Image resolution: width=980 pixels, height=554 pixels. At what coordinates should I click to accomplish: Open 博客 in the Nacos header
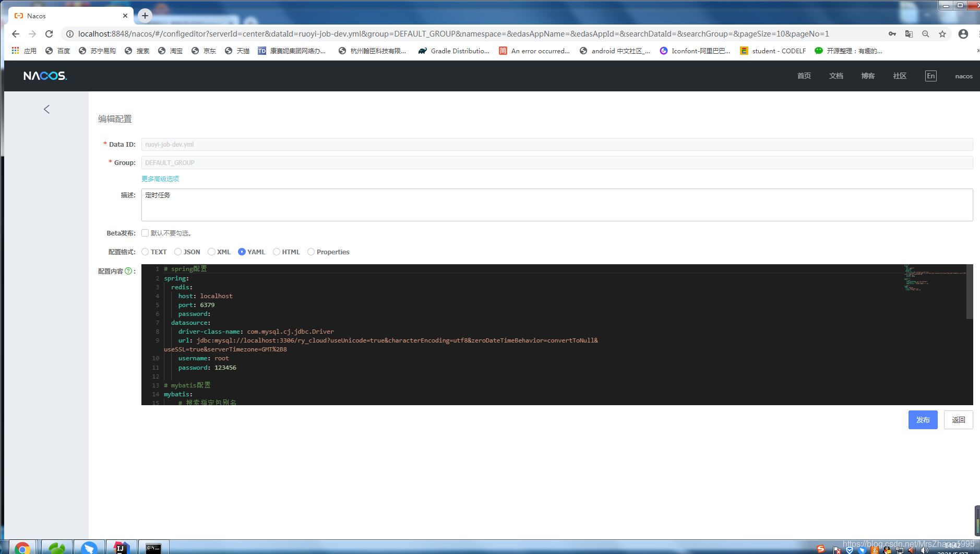868,76
